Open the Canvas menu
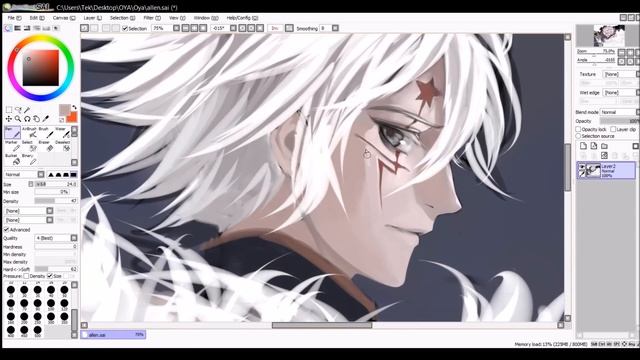This screenshot has height=360, width=640. 64,18
